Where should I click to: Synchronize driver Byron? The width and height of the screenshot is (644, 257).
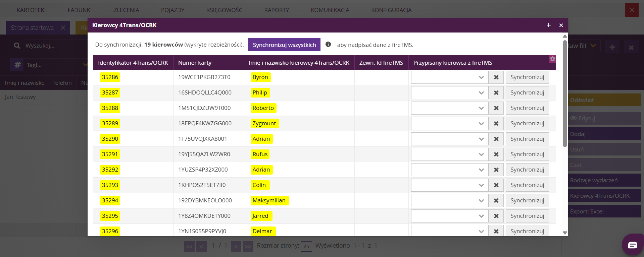coord(527,77)
